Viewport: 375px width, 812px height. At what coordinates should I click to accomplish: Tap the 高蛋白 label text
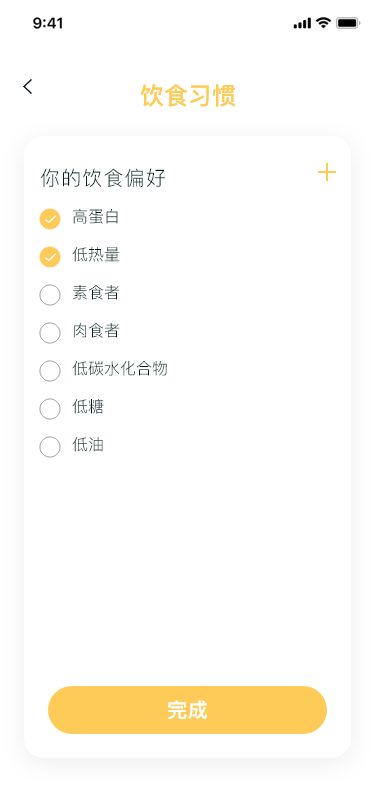click(x=96, y=216)
